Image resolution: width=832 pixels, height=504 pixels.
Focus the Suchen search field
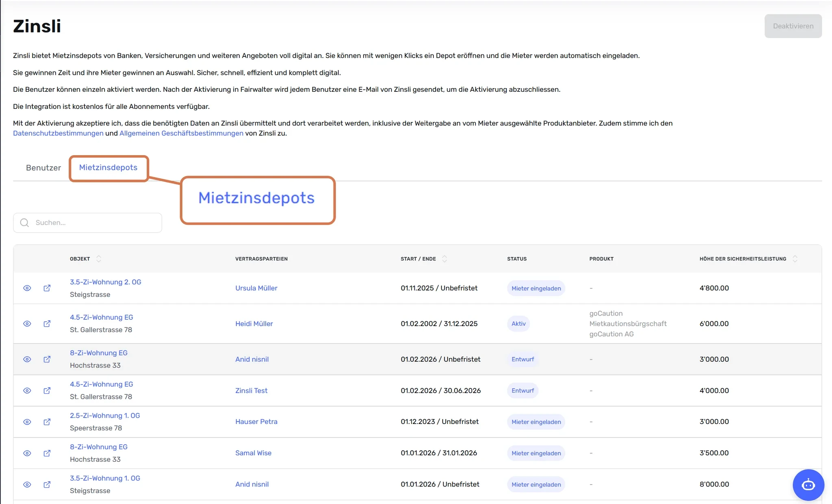(87, 223)
